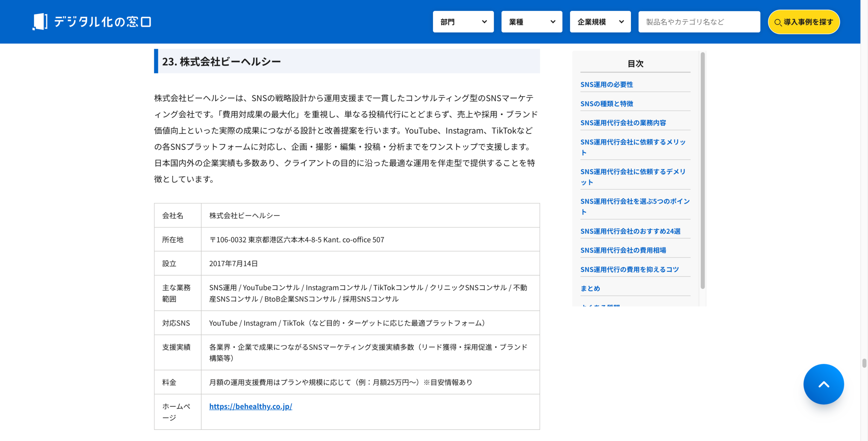The width and height of the screenshot is (868, 441).
Task: Jump to SNS運用代行会社の業務内容
Action: click(x=623, y=123)
